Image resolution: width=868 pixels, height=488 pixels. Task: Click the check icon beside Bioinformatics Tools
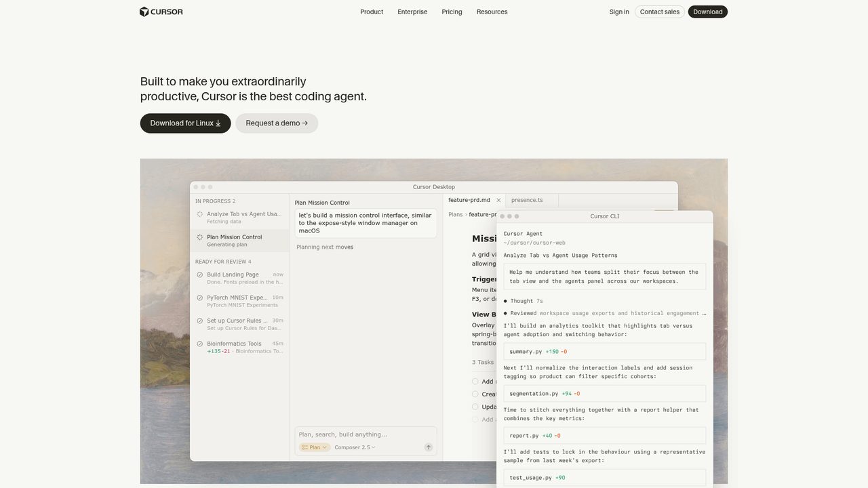(199, 344)
